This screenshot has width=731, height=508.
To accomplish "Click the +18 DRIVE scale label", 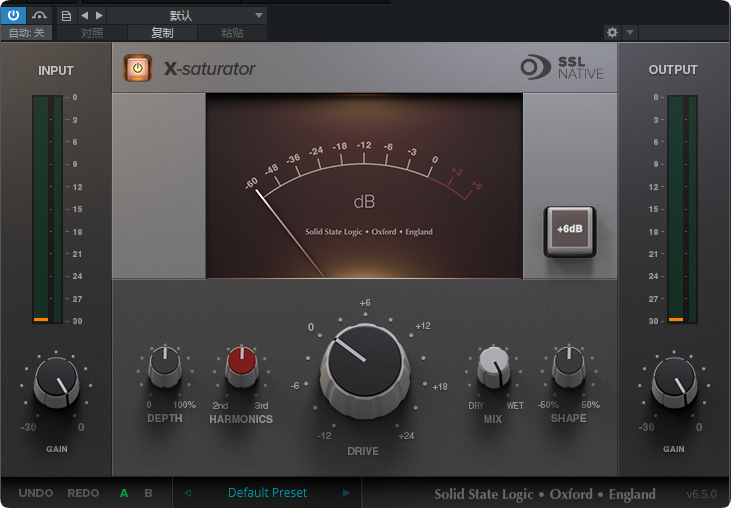I will [440, 387].
